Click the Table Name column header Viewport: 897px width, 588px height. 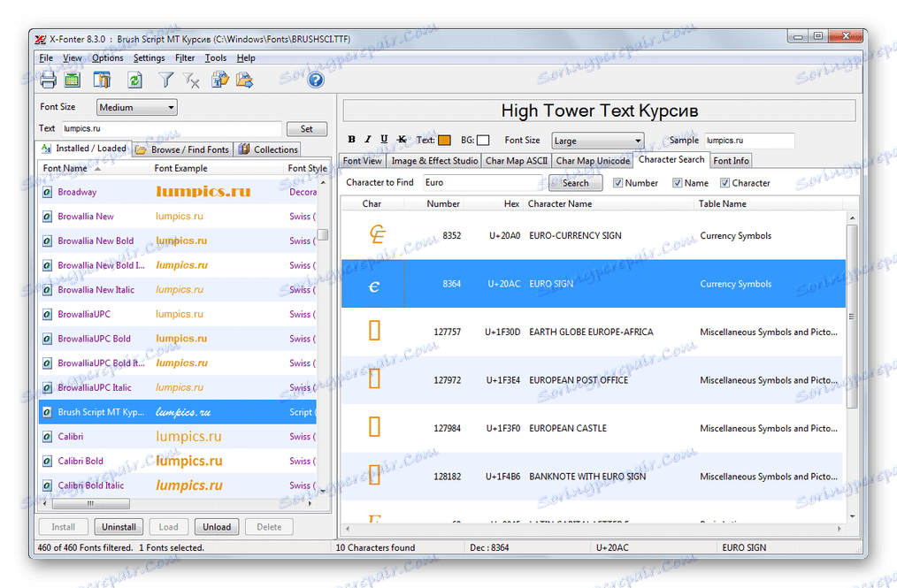coord(768,203)
